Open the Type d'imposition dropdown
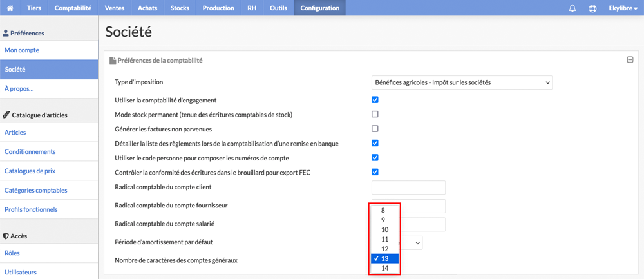The image size is (644, 279). point(462,82)
